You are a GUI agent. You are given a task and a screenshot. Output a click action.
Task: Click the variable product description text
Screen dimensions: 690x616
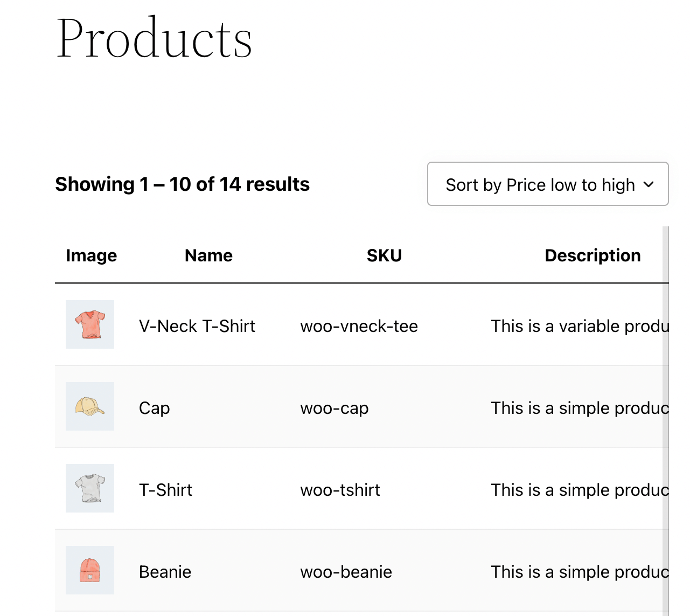579,326
